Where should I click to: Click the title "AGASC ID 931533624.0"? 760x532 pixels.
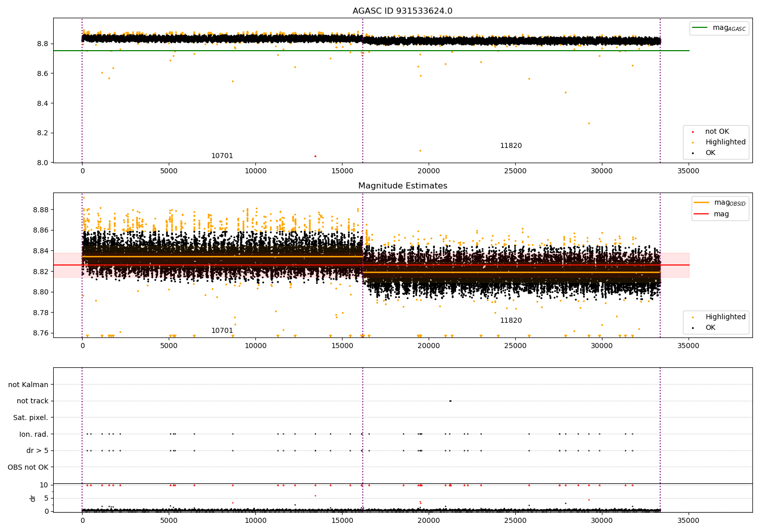(x=402, y=11)
